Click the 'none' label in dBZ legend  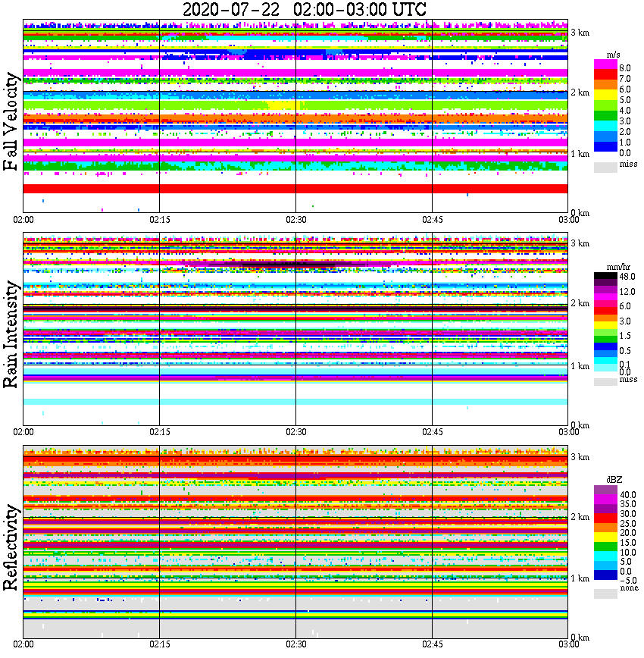click(630, 587)
